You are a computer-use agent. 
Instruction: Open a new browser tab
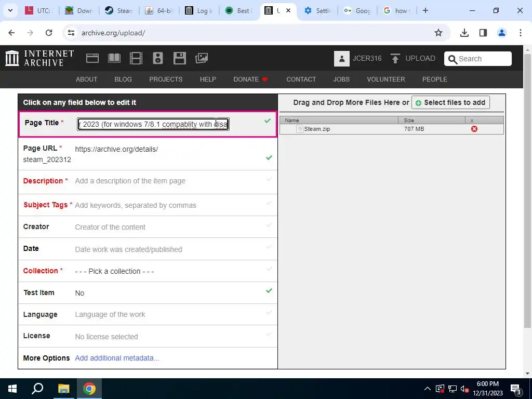pos(425,10)
